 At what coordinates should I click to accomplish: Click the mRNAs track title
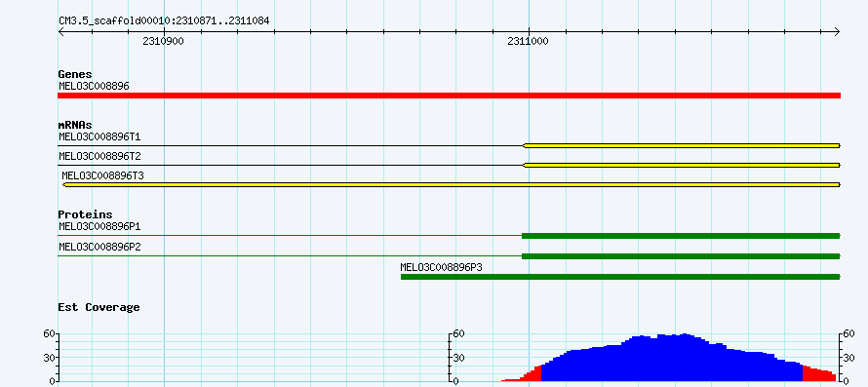coord(75,125)
